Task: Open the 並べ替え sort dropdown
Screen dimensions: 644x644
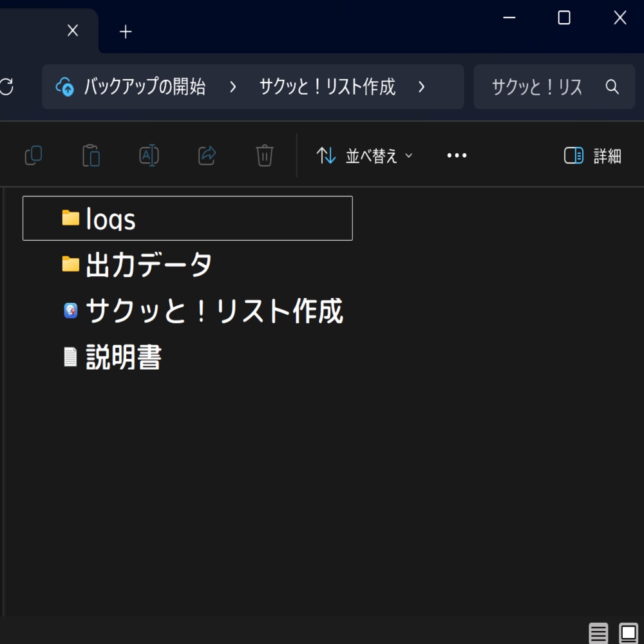Action: point(364,155)
